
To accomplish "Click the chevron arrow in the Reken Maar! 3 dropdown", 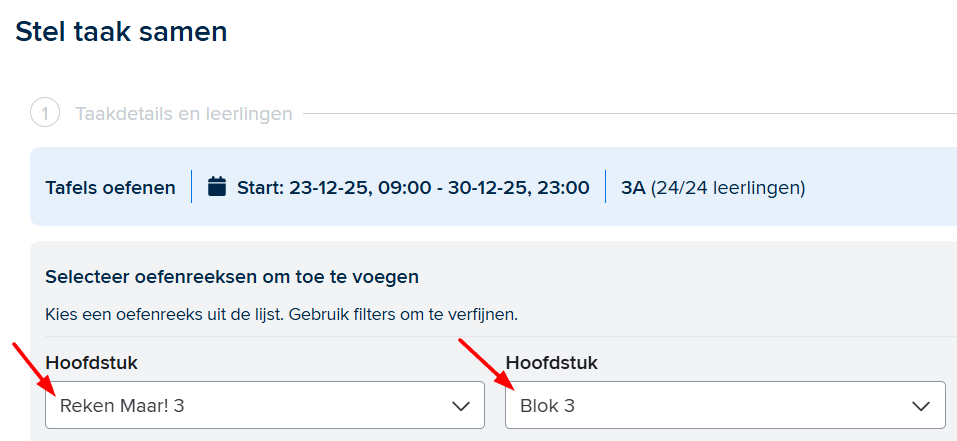I will 461,406.
